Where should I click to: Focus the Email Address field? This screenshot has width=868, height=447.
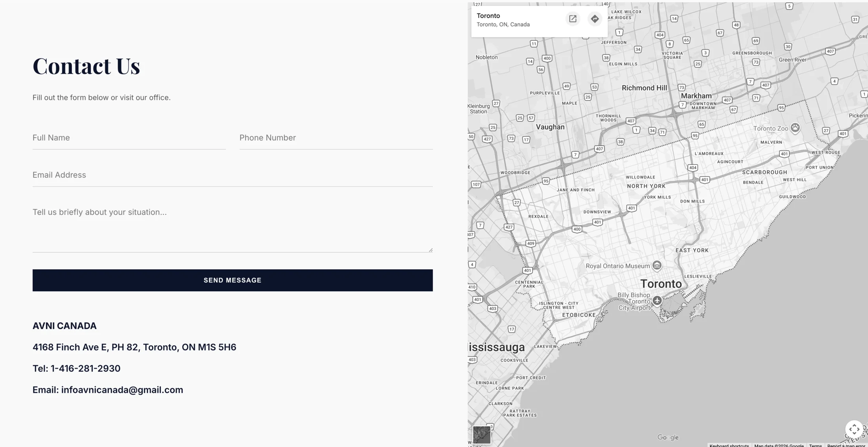[x=233, y=175]
